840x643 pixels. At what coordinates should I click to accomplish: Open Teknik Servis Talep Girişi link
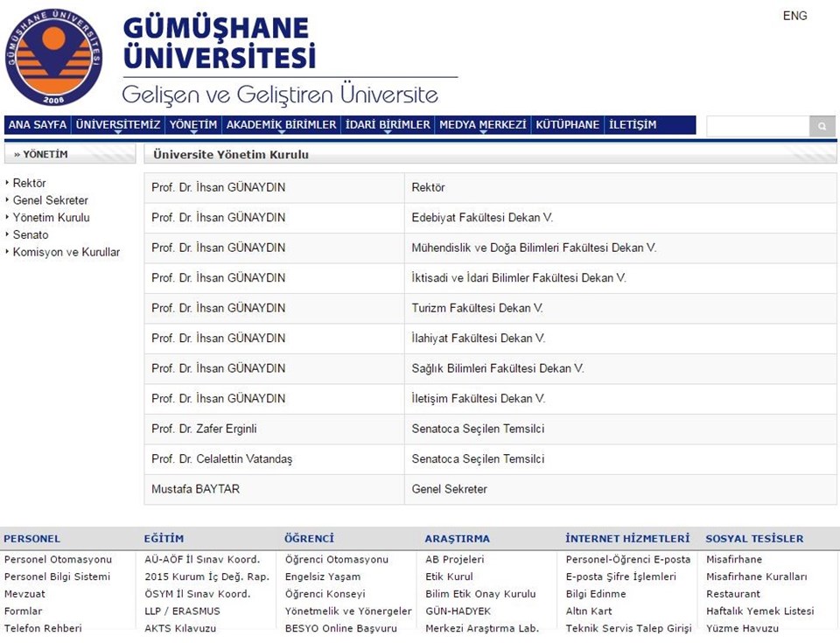(629, 628)
